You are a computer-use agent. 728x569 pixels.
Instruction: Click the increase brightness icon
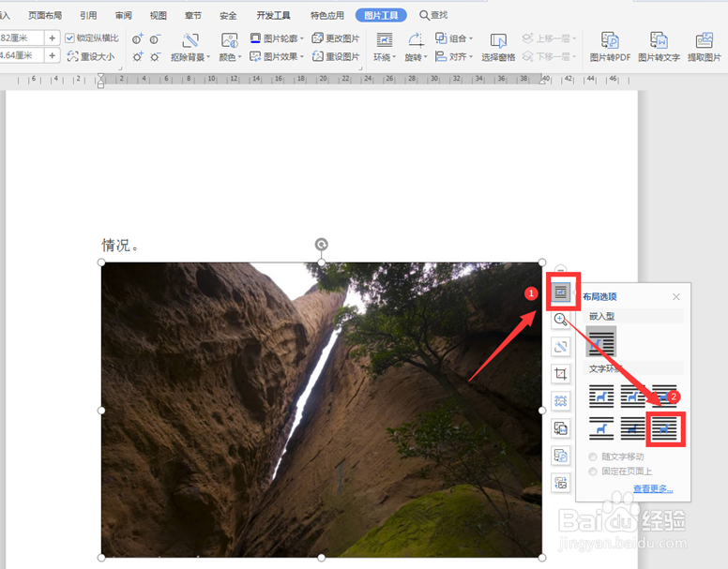(x=137, y=57)
